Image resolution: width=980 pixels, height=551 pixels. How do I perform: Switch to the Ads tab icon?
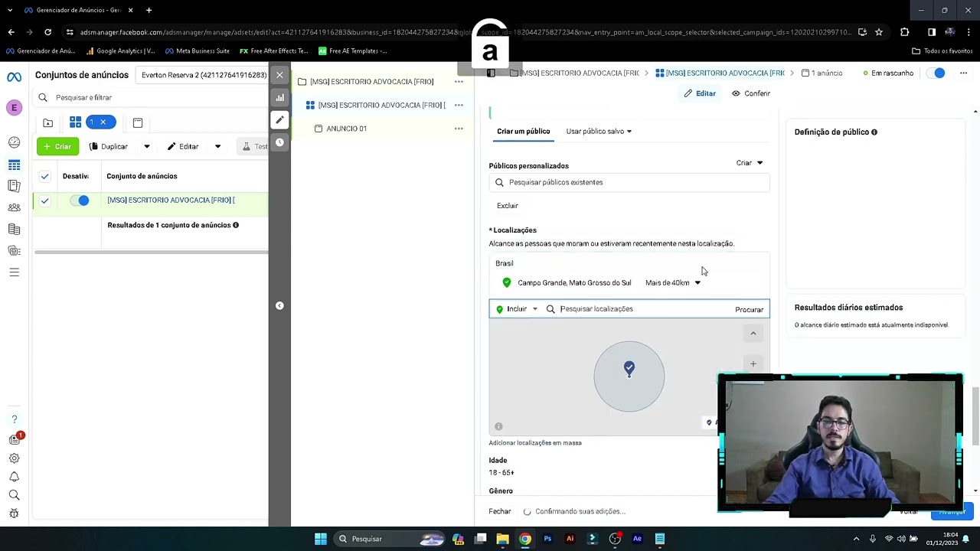[x=138, y=122]
